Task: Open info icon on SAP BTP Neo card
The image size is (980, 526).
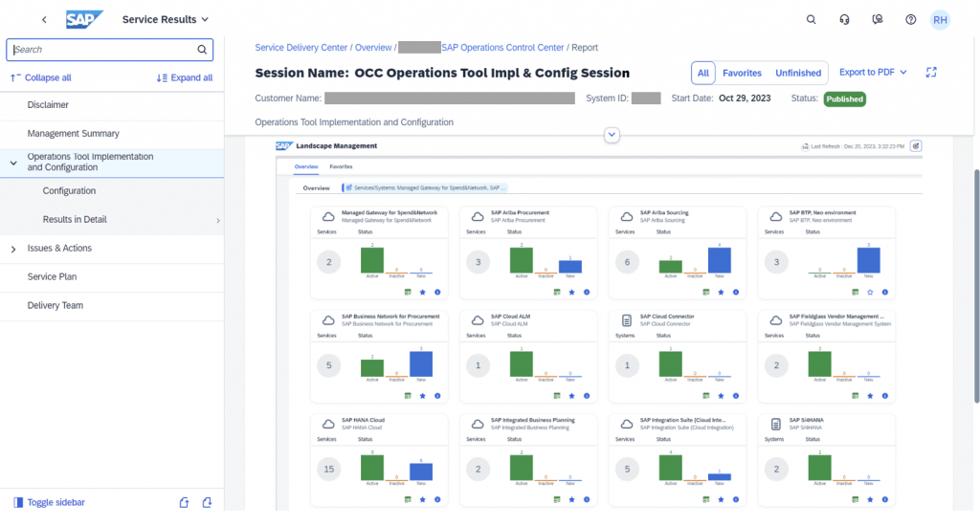Action: click(885, 293)
